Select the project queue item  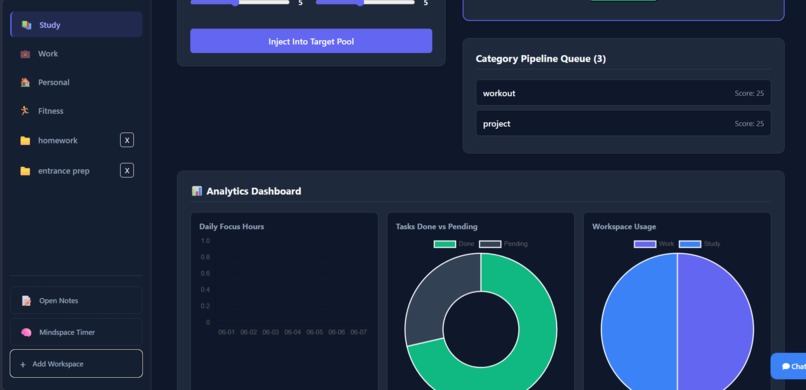[x=624, y=123]
